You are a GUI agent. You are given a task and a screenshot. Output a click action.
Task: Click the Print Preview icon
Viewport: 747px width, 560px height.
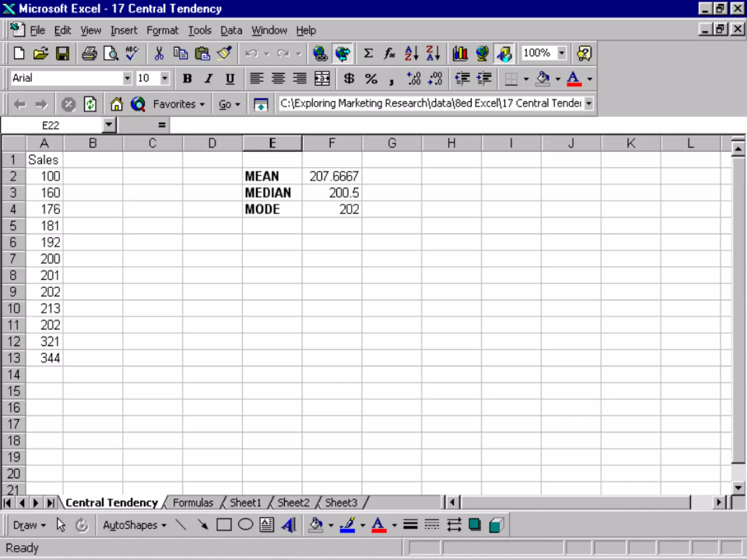(111, 54)
